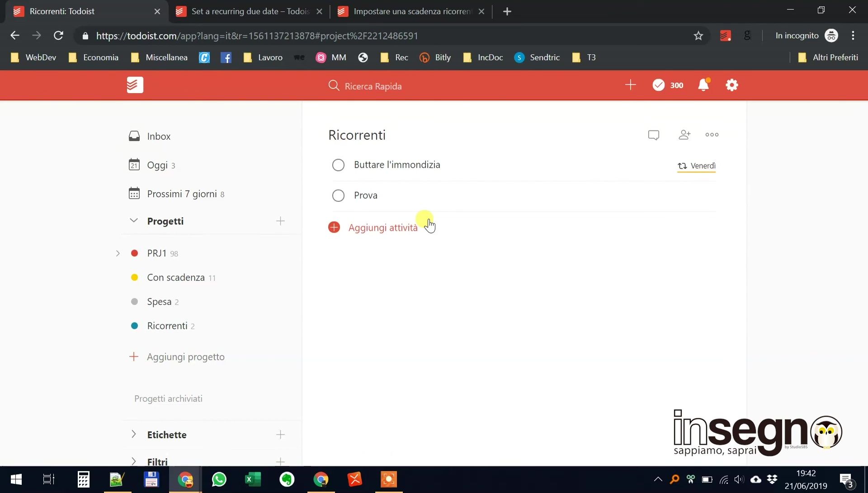Open MM bookmark
The image size is (868, 493).
pos(331,57)
